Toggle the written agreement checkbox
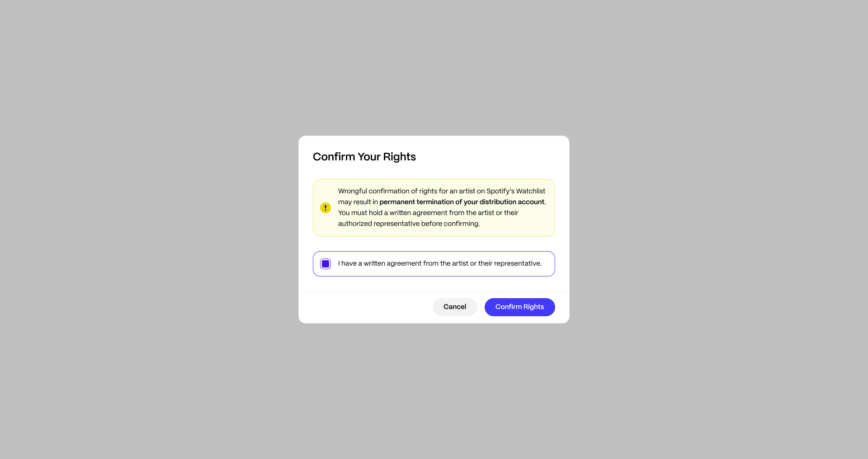Image resolution: width=868 pixels, height=459 pixels. pos(325,264)
